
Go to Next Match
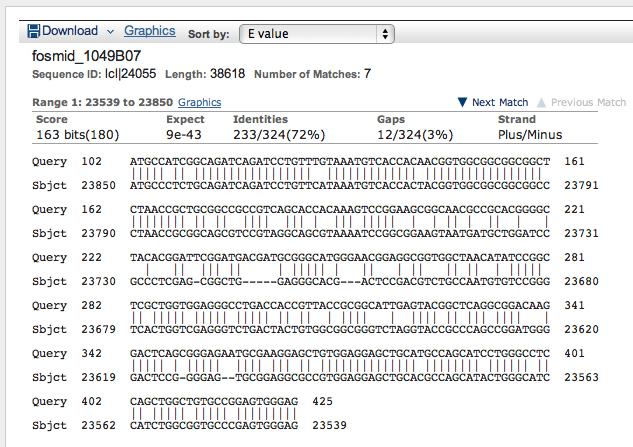click(500, 102)
